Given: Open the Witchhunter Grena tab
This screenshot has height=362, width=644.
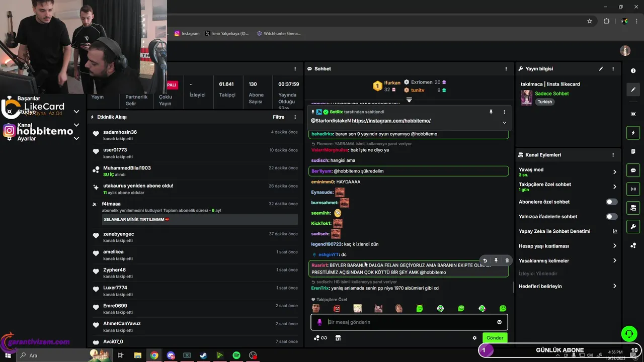Looking at the screenshot, I should (279, 34).
